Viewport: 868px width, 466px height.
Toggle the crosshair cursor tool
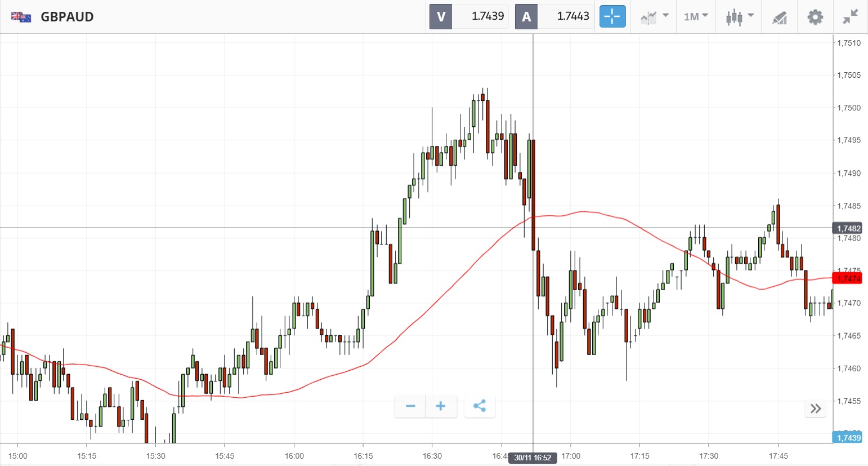coord(612,17)
